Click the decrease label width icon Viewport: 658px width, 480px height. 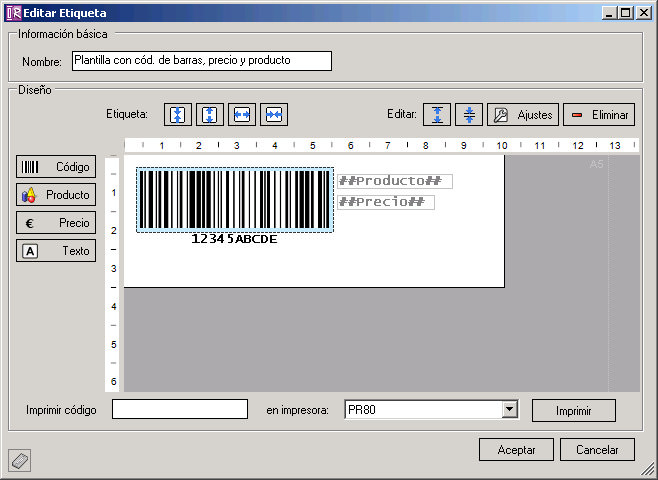tap(274, 114)
